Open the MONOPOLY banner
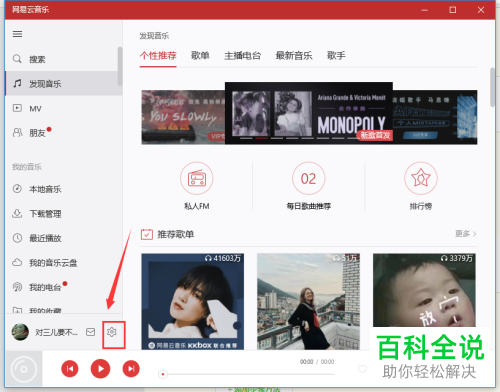 point(309,113)
